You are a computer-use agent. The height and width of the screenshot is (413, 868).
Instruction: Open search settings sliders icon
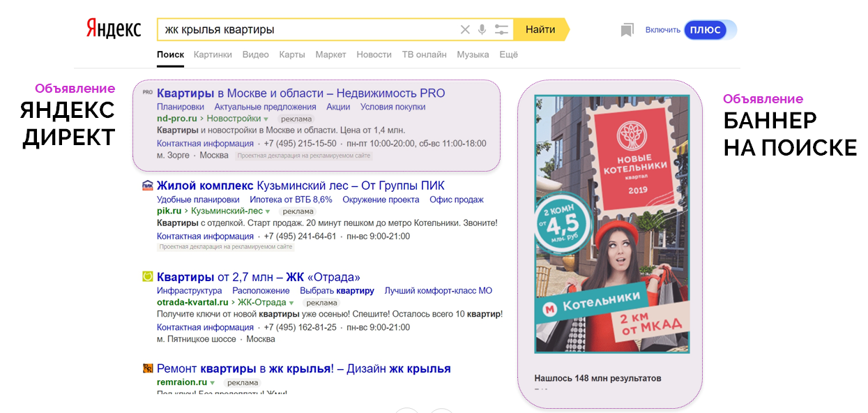[x=501, y=29]
